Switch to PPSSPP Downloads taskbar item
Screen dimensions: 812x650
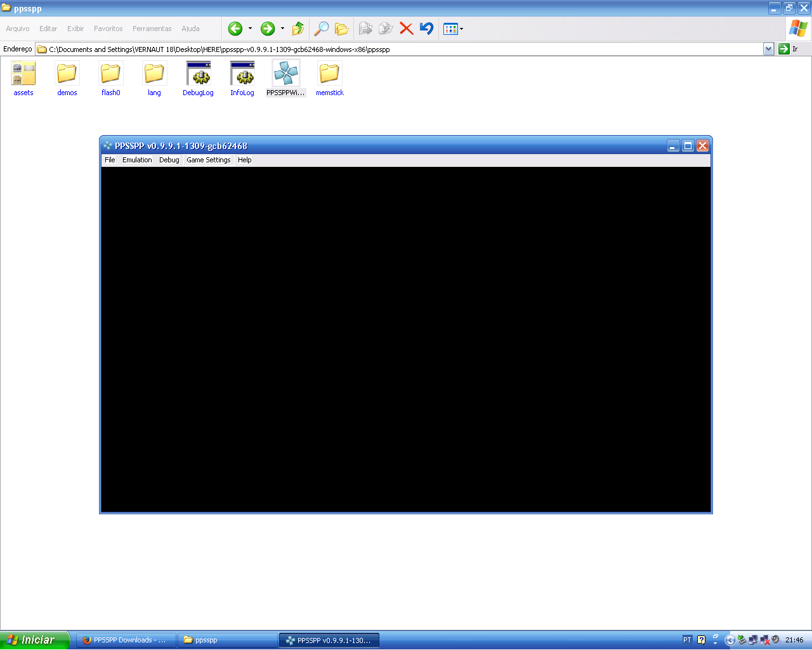point(126,640)
